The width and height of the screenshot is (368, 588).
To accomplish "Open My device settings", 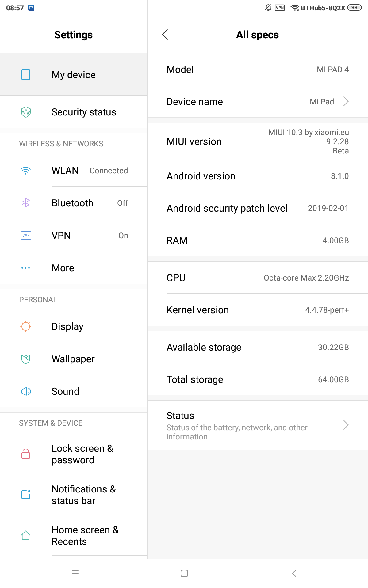I will click(x=74, y=74).
